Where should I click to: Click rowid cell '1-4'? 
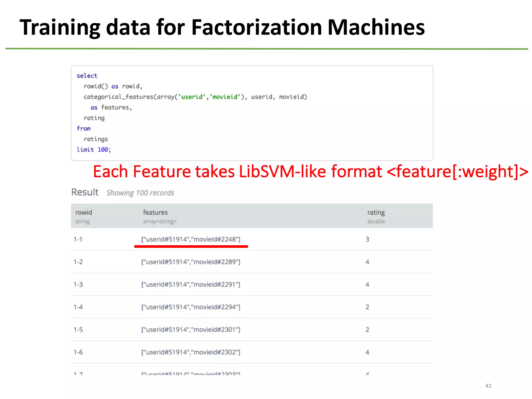pyautogui.click(x=78, y=307)
